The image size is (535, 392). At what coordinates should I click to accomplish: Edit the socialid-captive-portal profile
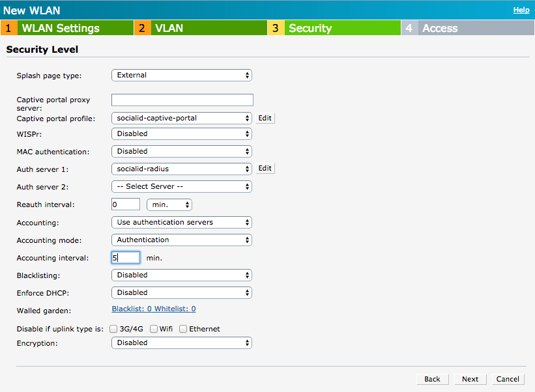[265, 118]
